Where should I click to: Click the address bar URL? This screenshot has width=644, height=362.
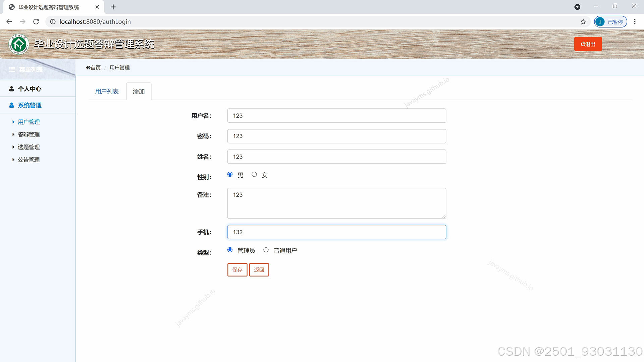pyautogui.click(x=95, y=22)
